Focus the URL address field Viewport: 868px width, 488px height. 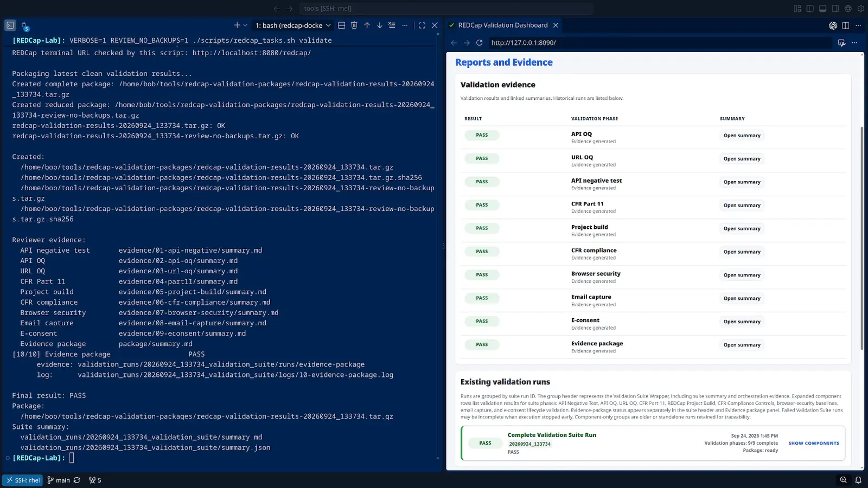pos(660,43)
